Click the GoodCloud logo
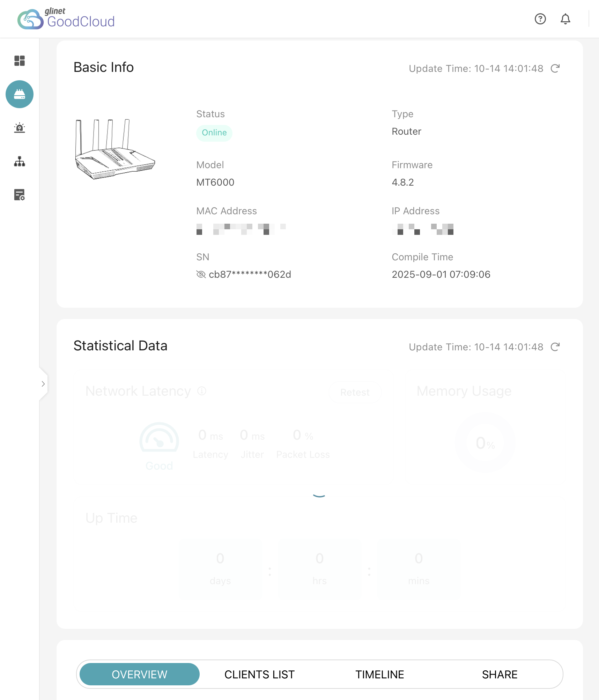 tap(66, 19)
